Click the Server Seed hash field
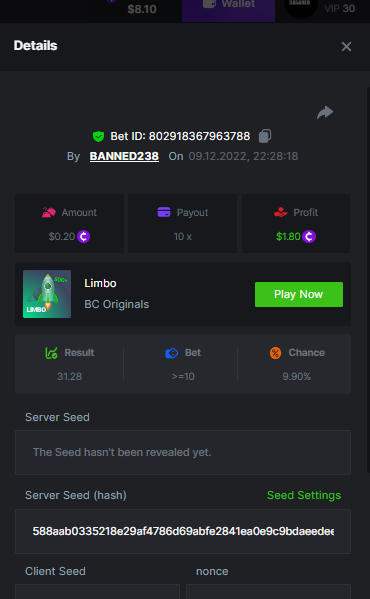This screenshot has width=370, height=599. click(x=183, y=531)
